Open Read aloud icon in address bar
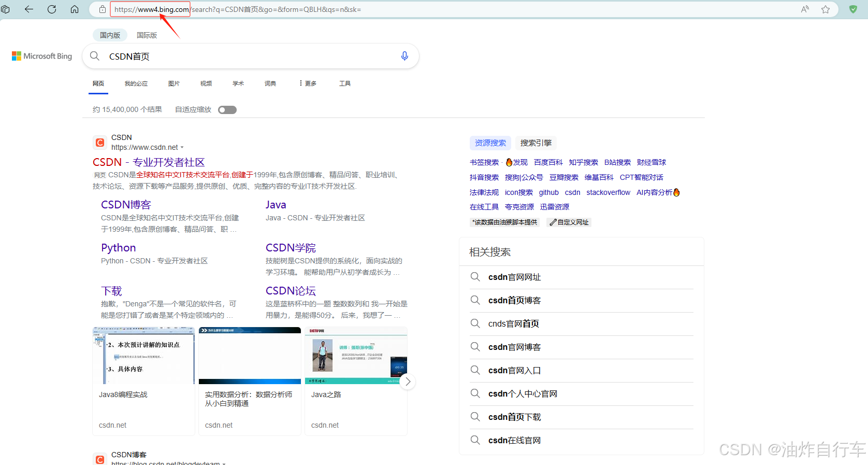The image size is (868, 465). (805, 9)
